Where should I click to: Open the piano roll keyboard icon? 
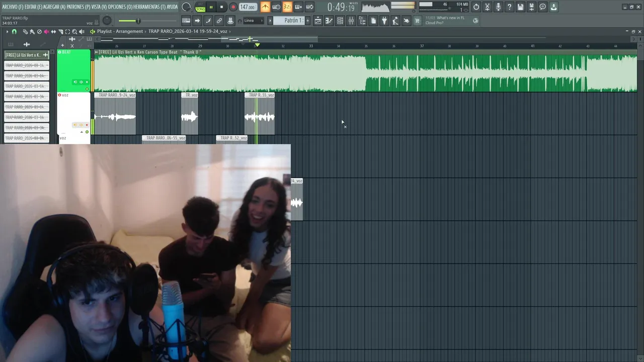[186, 21]
